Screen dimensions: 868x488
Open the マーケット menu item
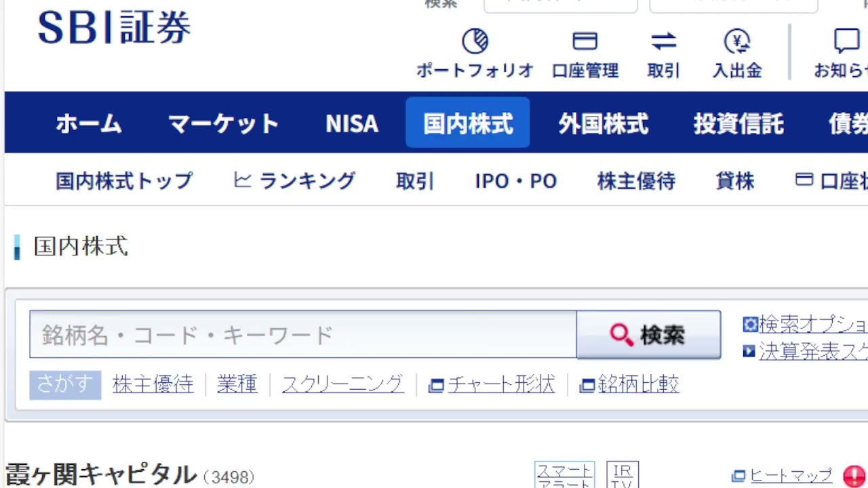(x=223, y=123)
